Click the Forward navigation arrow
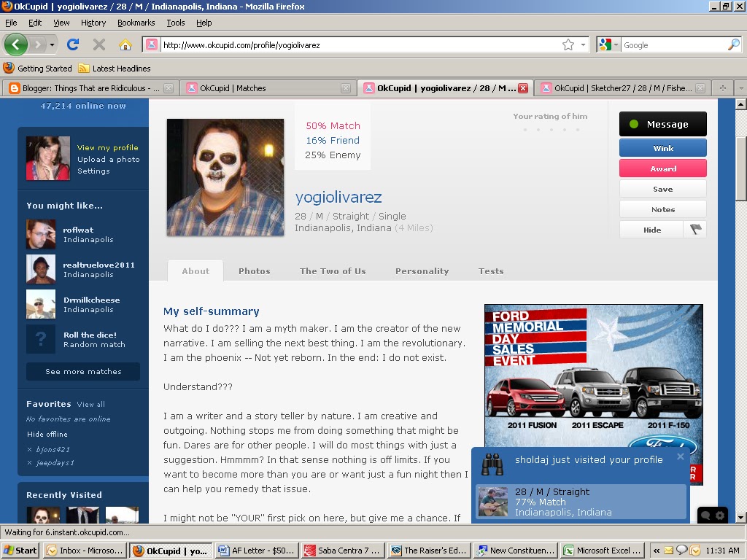The image size is (747, 560). (x=37, y=44)
